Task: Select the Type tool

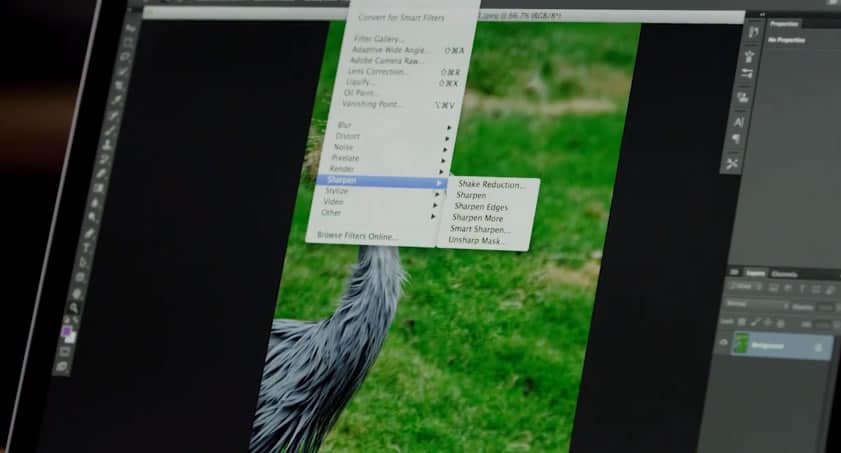Action: click(x=87, y=248)
